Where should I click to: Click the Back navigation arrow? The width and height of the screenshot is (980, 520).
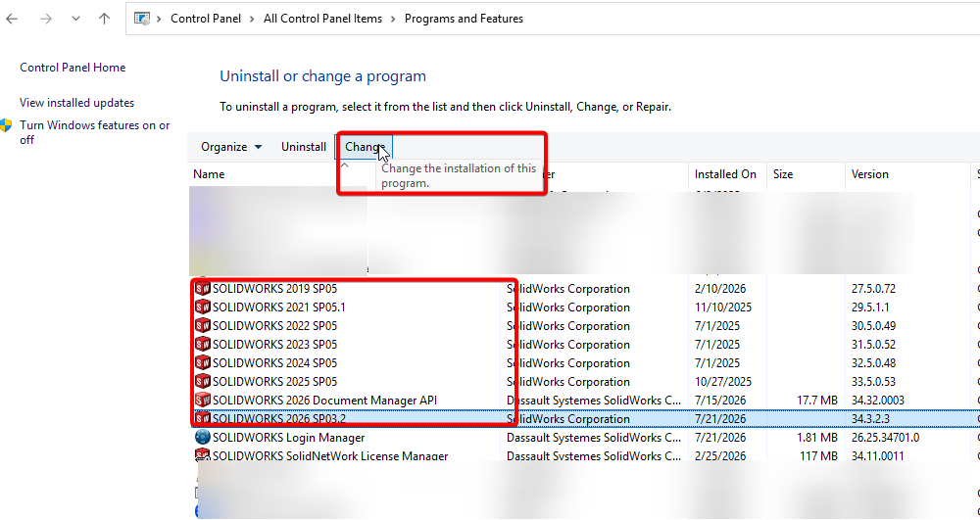12,19
